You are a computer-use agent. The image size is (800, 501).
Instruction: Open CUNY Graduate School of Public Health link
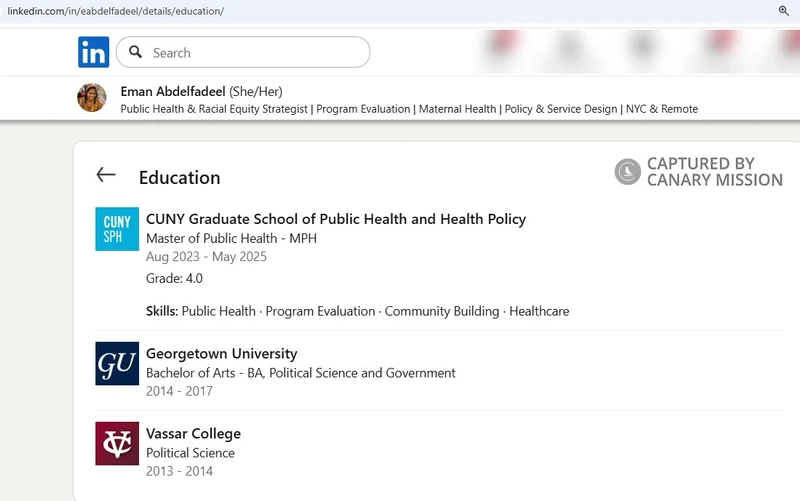point(335,219)
